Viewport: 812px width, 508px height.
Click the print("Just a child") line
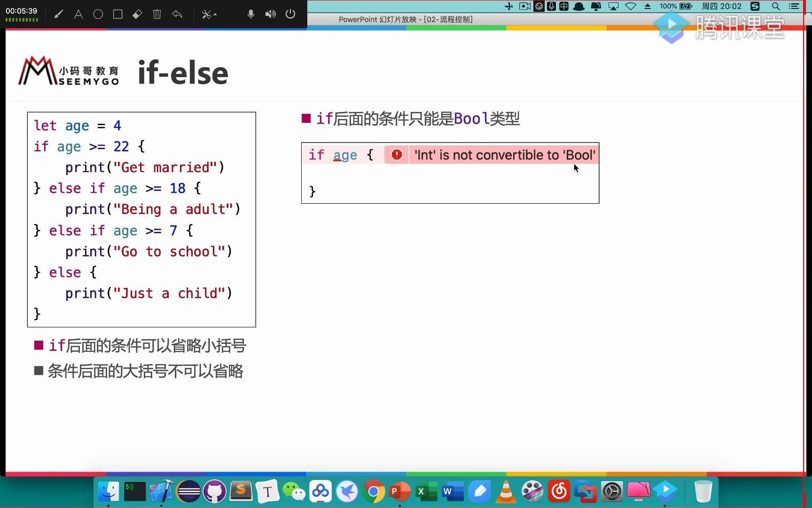[x=148, y=294]
